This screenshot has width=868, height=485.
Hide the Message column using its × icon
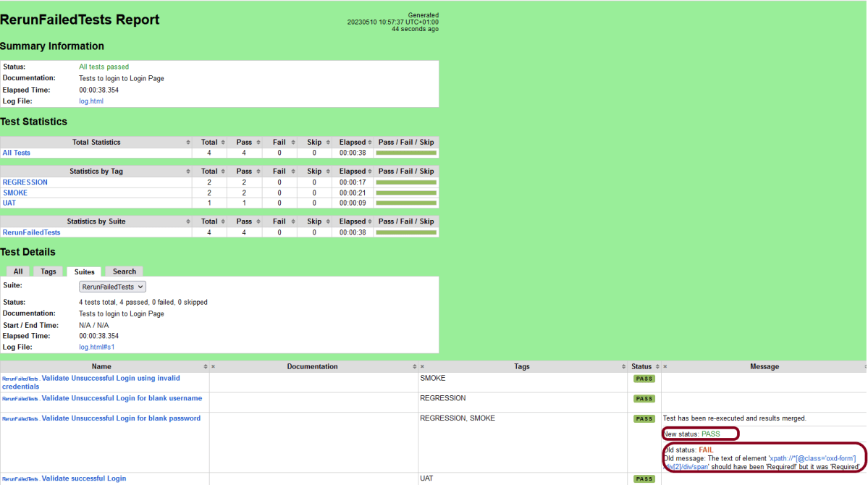[665, 367]
